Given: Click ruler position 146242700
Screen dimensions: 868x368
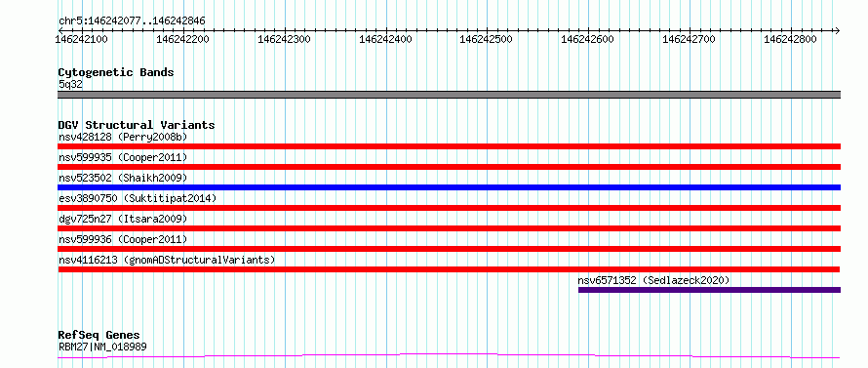Looking at the screenshot, I should 689,39.
